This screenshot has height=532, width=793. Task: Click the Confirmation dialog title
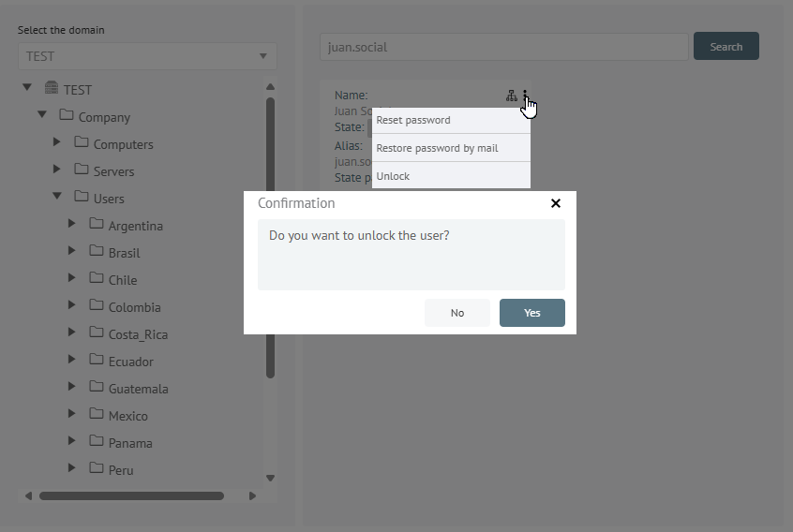point(296,203)
